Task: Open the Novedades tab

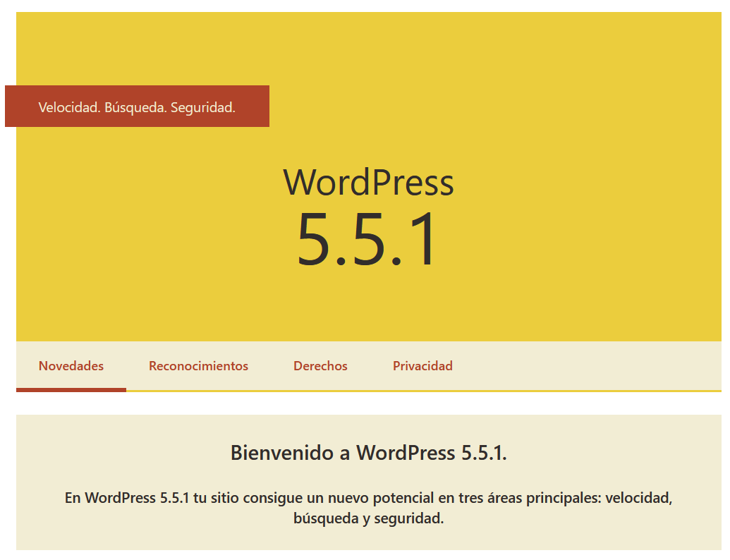Action: 71,366
